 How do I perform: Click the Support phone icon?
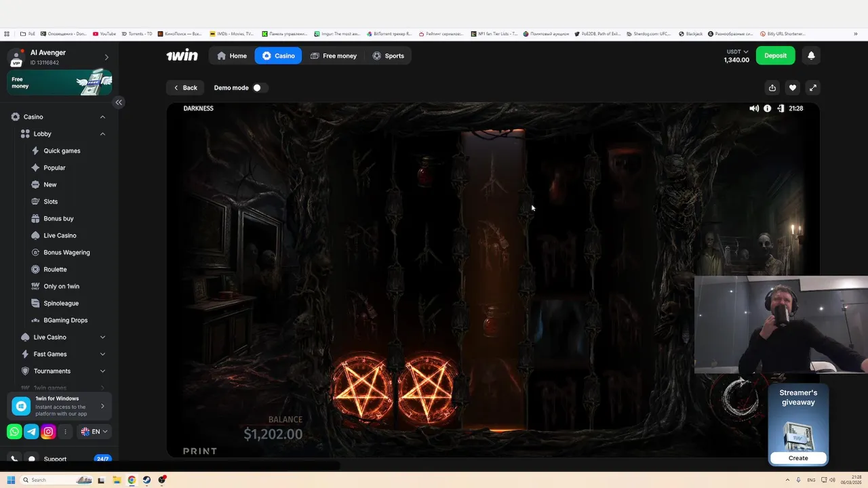tap(14, 459)
